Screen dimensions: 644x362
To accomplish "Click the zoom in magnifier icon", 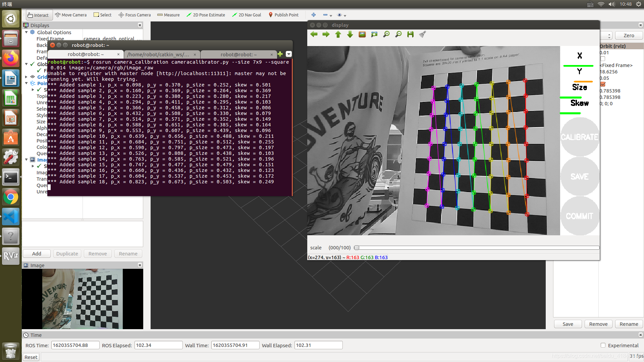I will pyautogui.click(x=386, y=35).
